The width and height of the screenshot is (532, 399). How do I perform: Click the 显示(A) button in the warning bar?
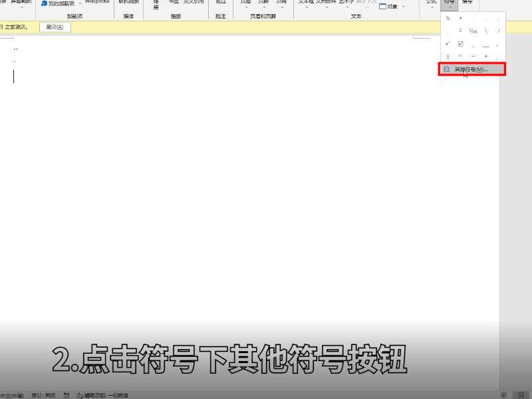55,27
